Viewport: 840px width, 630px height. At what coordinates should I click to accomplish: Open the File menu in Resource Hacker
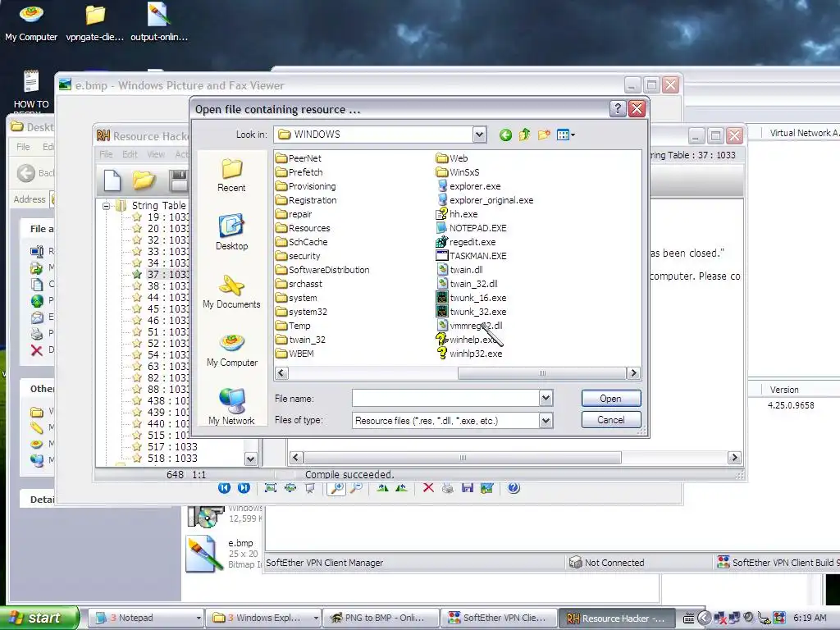click(106, 154)
